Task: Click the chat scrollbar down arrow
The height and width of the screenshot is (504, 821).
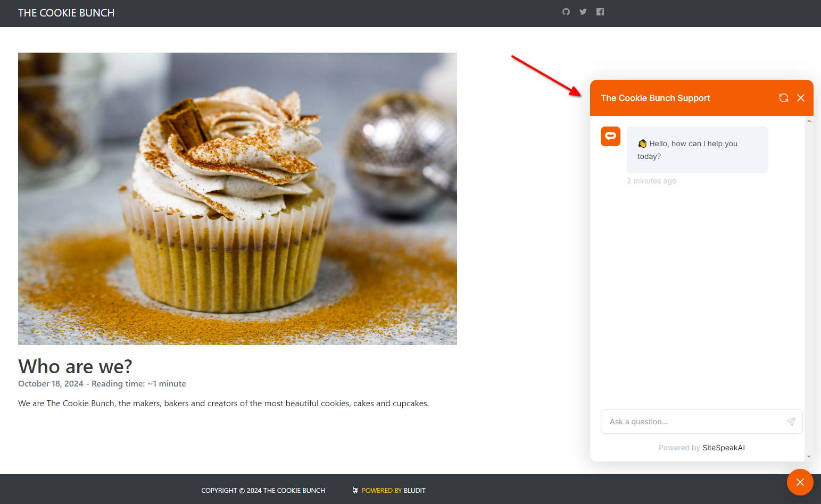Action: coord(809,456)
